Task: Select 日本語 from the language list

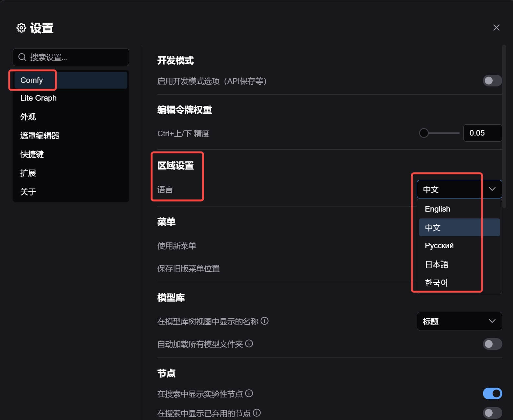Action: 459,264
